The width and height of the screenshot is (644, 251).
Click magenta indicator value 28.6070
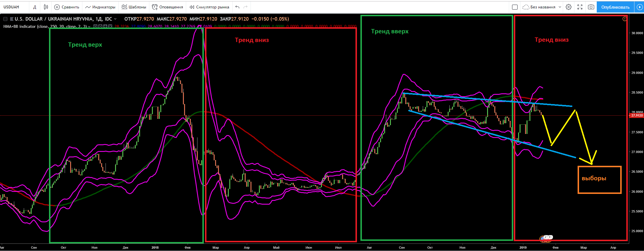click(155, 26)
